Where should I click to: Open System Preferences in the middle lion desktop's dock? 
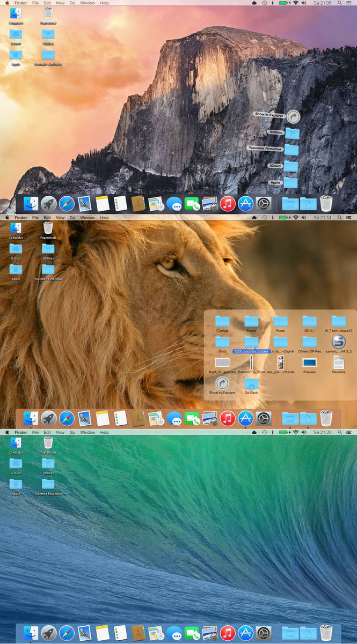tap(263, 418)
